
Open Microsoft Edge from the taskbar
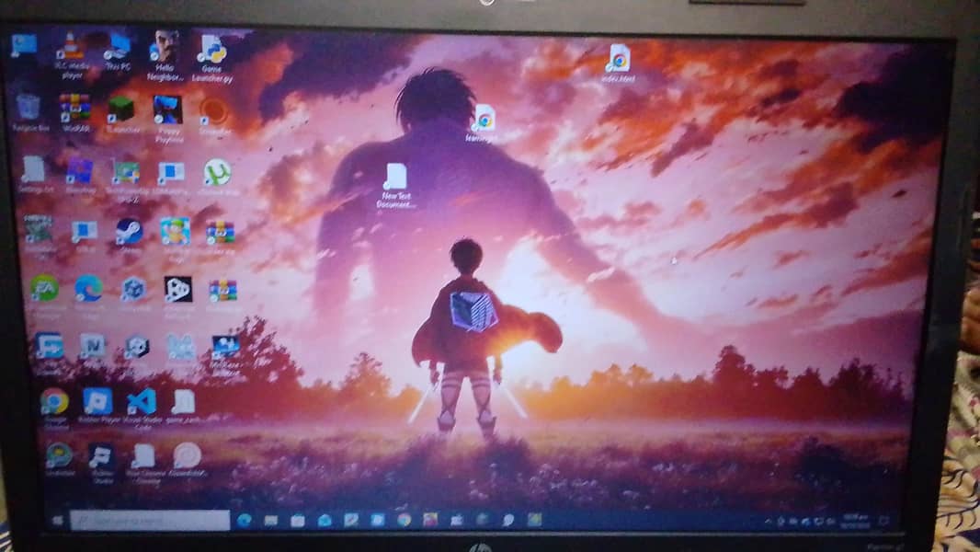click(244, 520)
